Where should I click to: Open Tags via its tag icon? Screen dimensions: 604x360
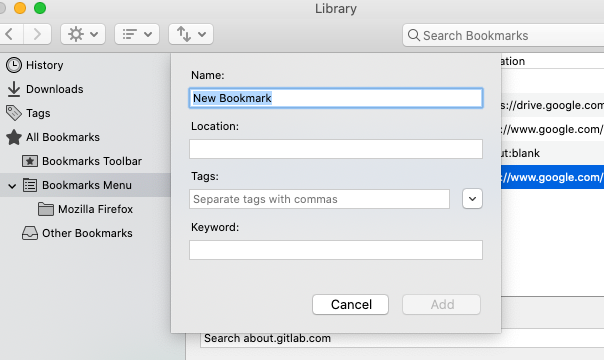(14, 113)
